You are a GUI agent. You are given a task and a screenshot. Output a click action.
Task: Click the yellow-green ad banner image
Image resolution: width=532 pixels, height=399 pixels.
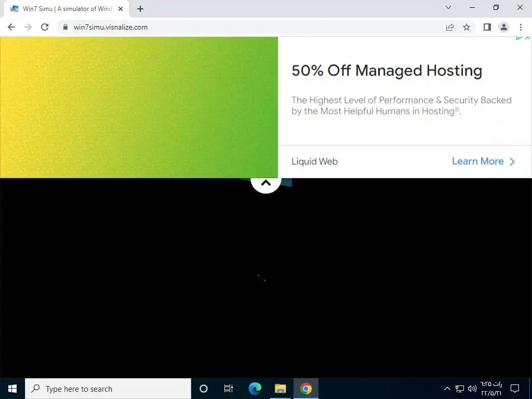coord(139,107)
